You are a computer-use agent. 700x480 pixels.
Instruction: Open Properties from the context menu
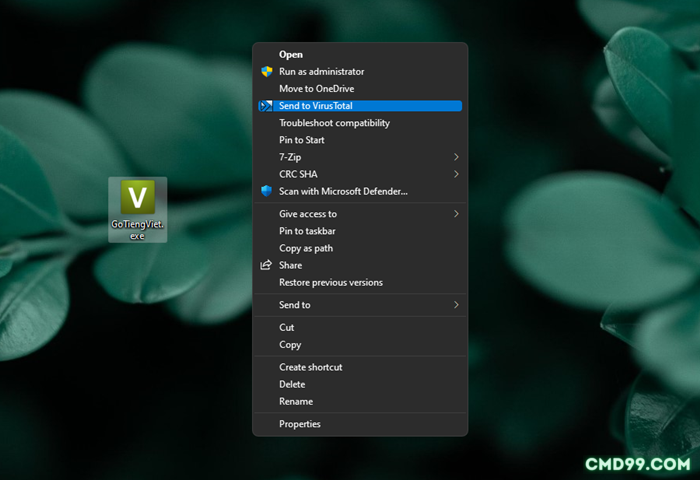point(360,424)
